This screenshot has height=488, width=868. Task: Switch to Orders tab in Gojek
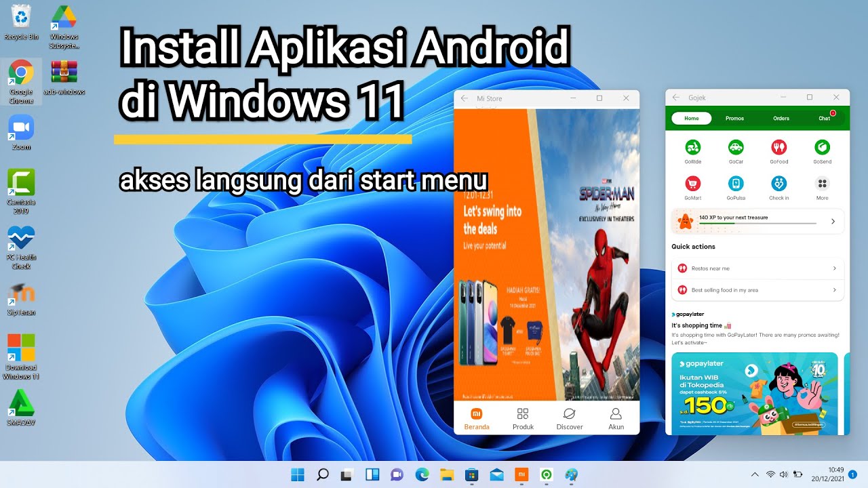coord(781,118)
